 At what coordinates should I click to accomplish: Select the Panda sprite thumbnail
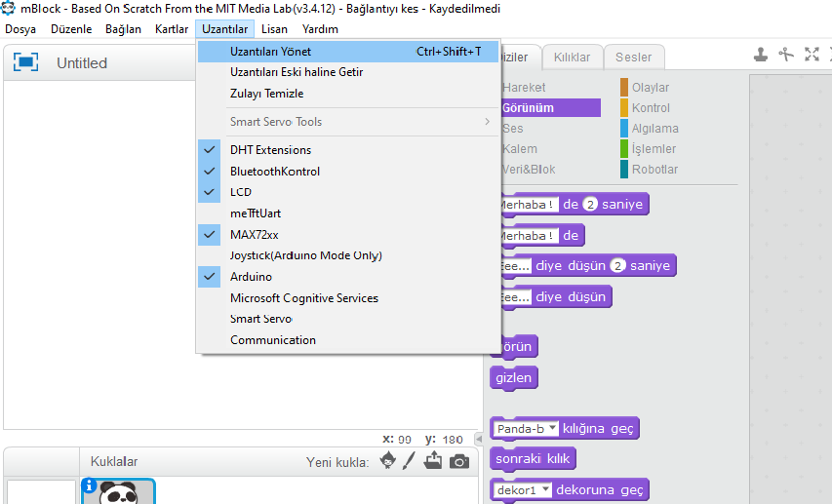(x=119, y=491)
